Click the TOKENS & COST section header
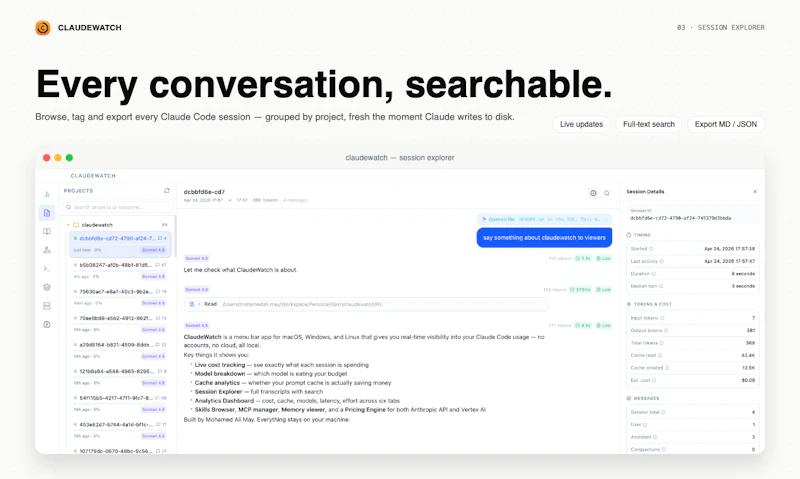The height and width of the screenshot is (479, 800). (652, 304)
